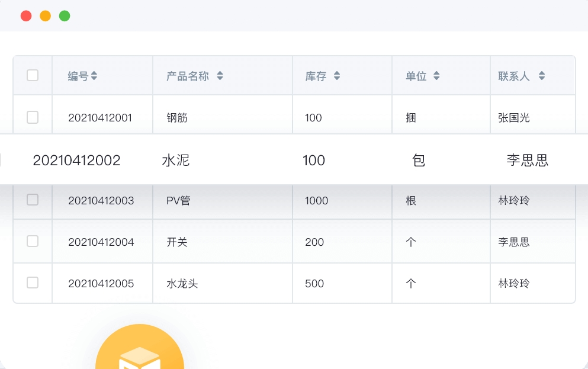The image size is (588, 369).
Task: Toggle sort arrows beside 单位
Action: (436, 76)
